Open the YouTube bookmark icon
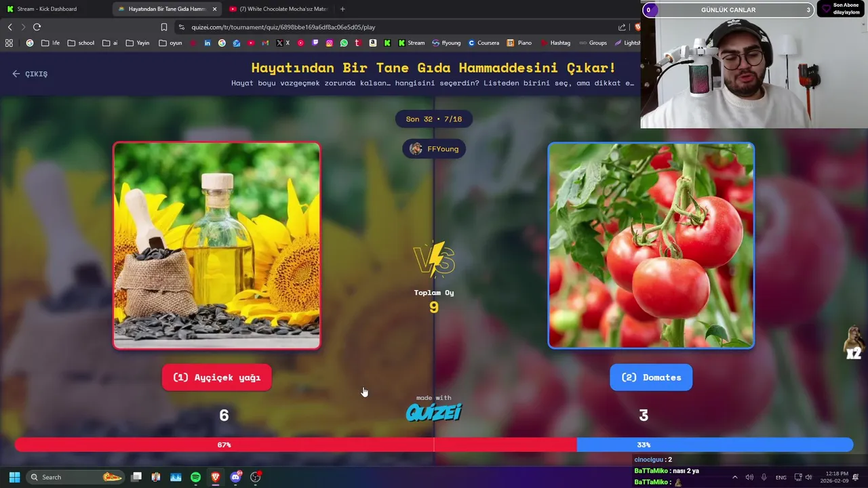This screenshot has width=868, height=488. [251, 43]
